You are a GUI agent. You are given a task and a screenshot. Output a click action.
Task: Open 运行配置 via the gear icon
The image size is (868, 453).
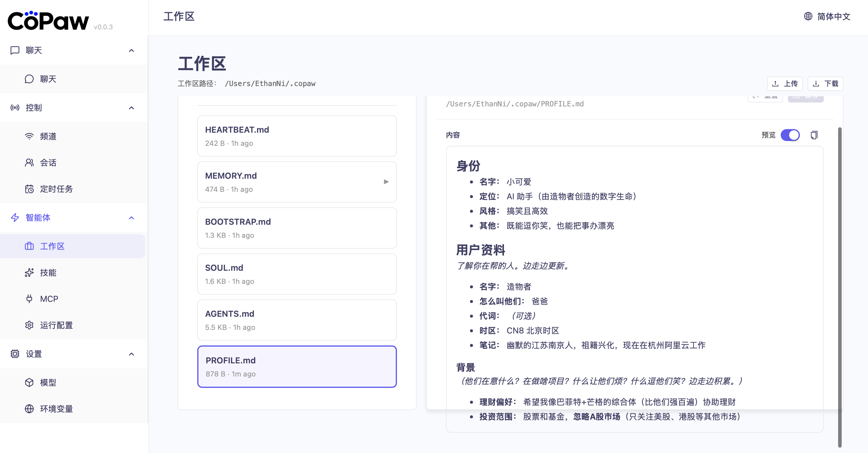click(x=29, y=325)
